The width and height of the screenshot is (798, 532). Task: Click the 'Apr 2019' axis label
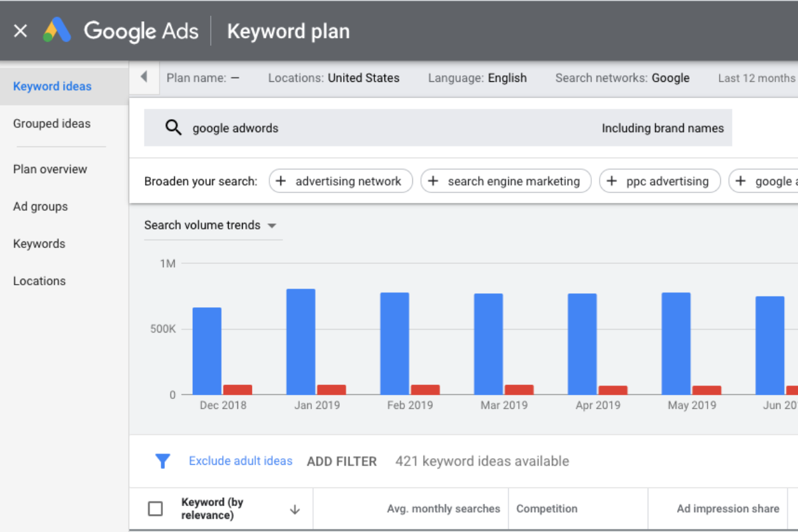[x=598, y=405]
